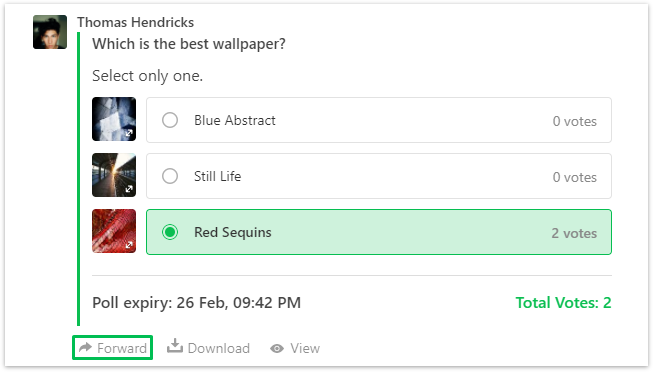Click the Blue Abstract option row label
Screen dimensions: 653x372
(235, 120)
